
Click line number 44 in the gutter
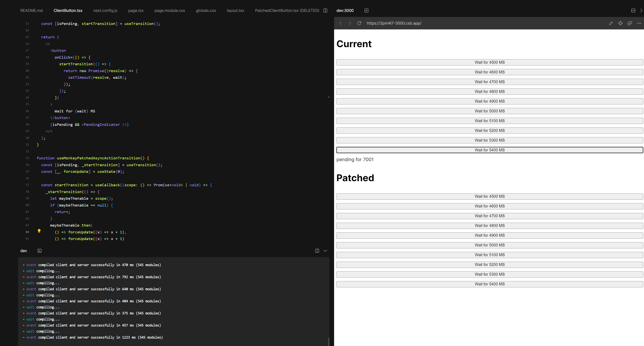pos(27,232)
